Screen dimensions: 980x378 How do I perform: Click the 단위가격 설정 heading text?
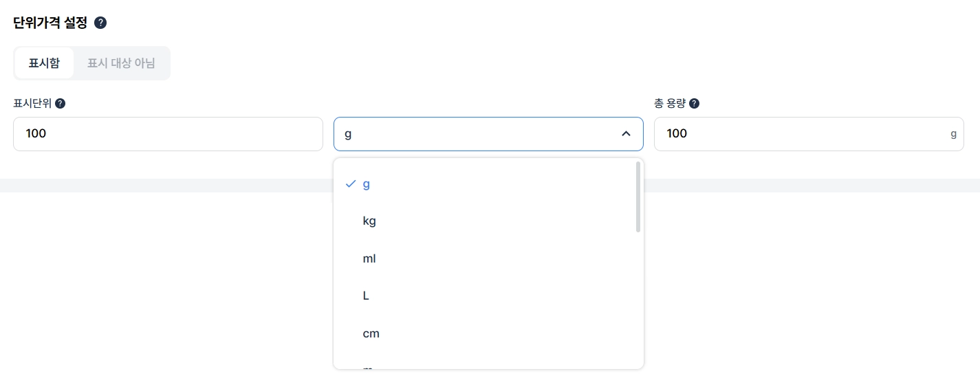50,23
